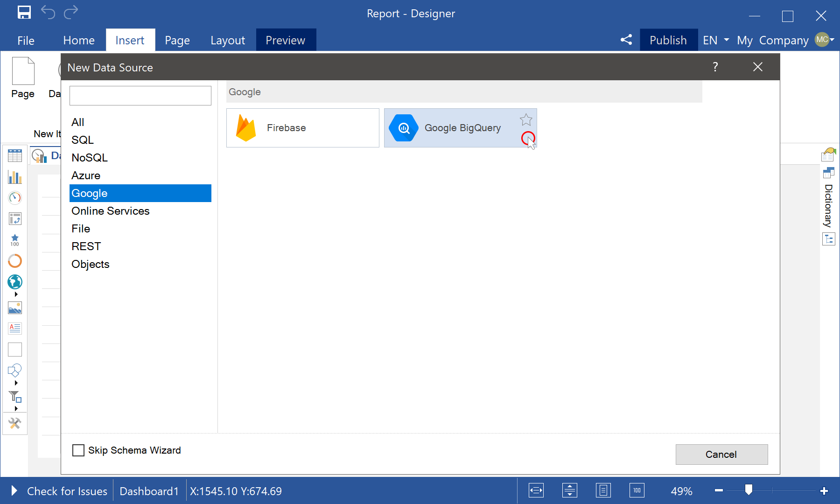840x504 pixels.
Task: Select the Gauge component in the toolbox
Action: [15, 198]
